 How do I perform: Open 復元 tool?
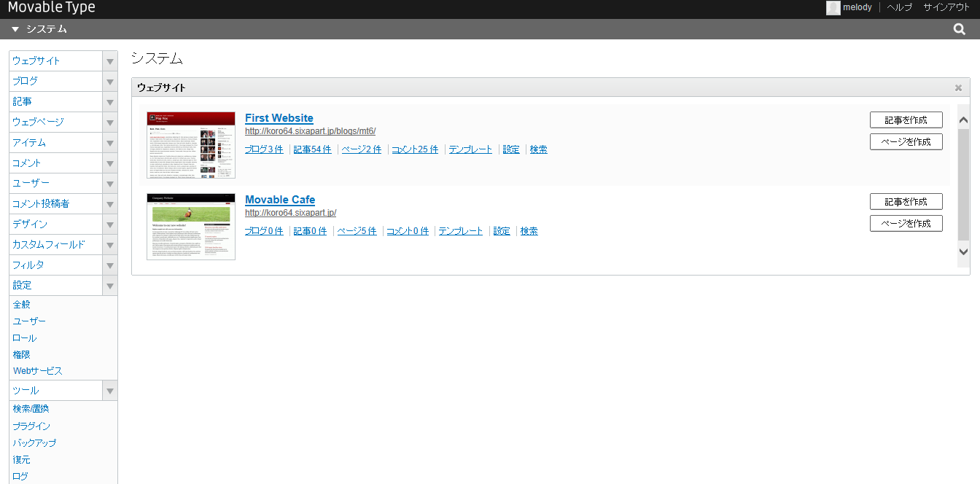point(22,460)
